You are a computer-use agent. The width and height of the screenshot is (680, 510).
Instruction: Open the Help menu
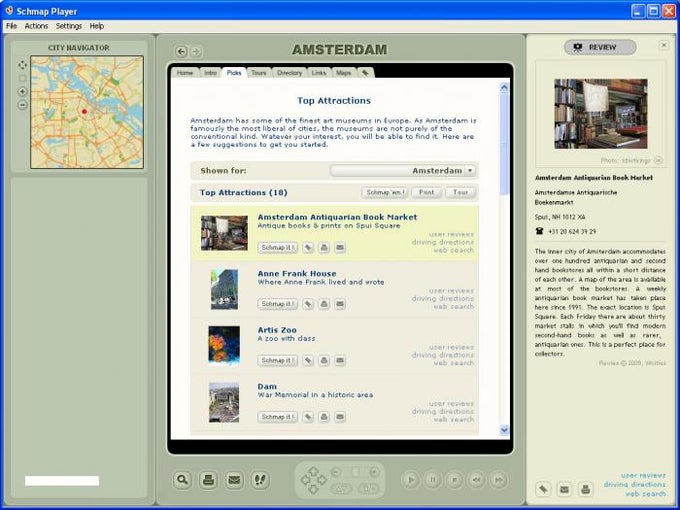point(97,26)
